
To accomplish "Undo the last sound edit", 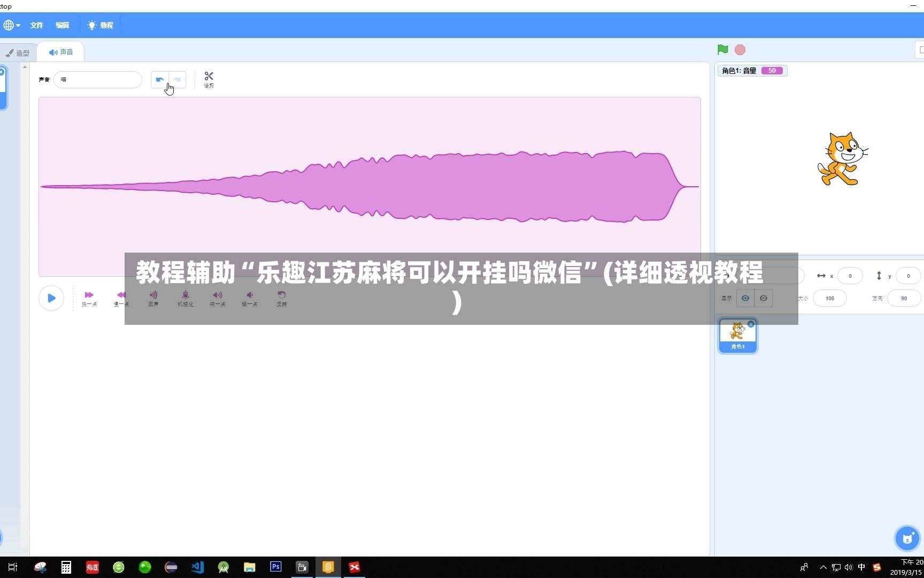I will [160, 80].
